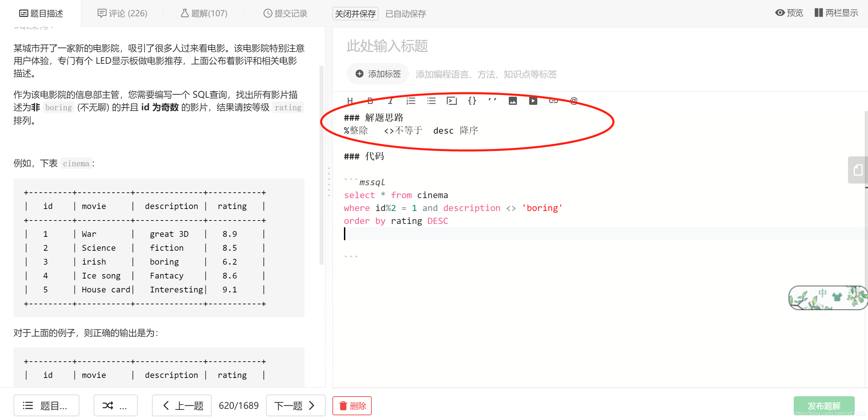
Task: Select the heading formatting icon
Action: (350, 100)
